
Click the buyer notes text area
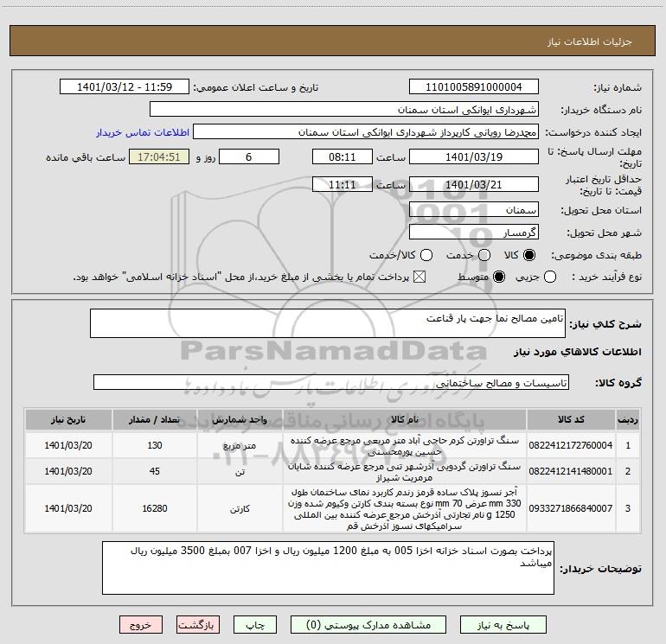(328, 568)
